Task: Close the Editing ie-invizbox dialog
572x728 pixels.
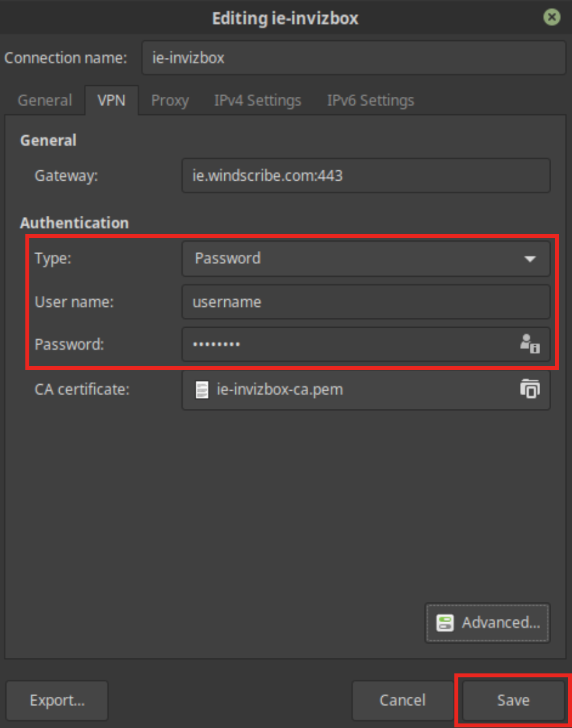Action: click(552, 18)
